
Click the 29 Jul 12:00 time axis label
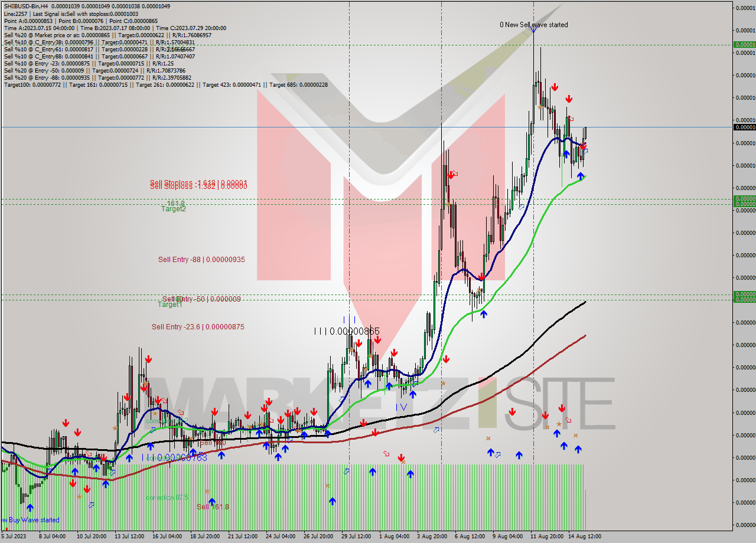click(356, 537)
